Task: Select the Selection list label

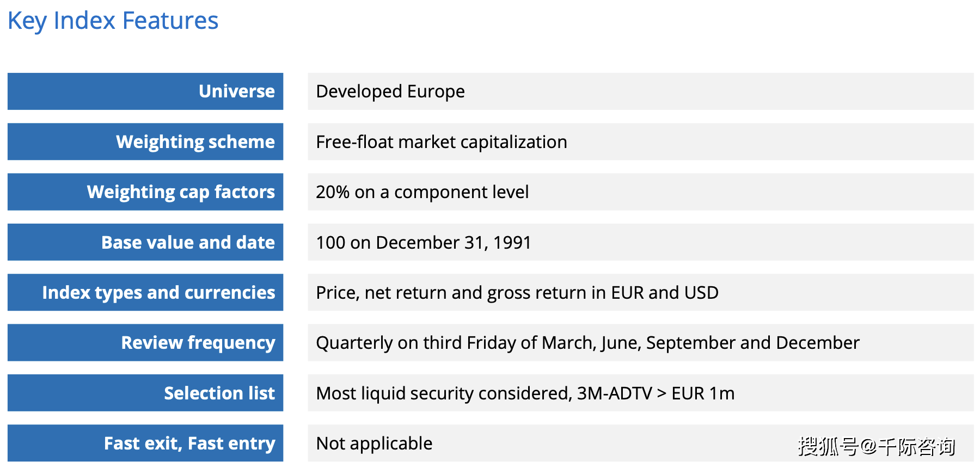Action: tap(219, 393)
